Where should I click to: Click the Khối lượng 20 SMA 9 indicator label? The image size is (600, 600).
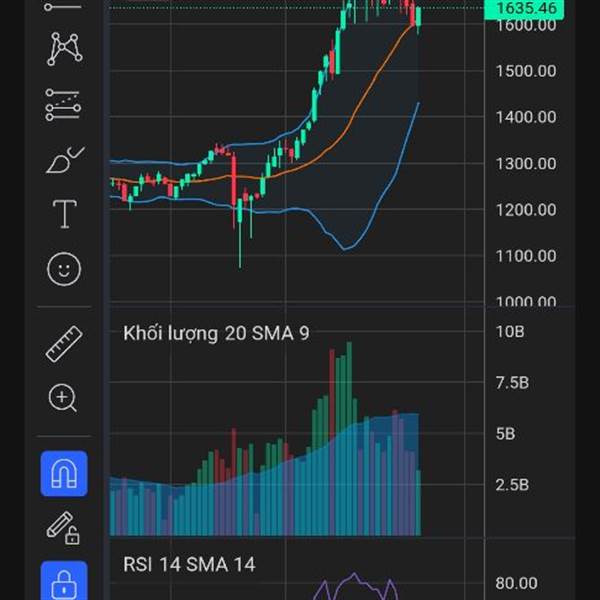click(x=216, y=333)
